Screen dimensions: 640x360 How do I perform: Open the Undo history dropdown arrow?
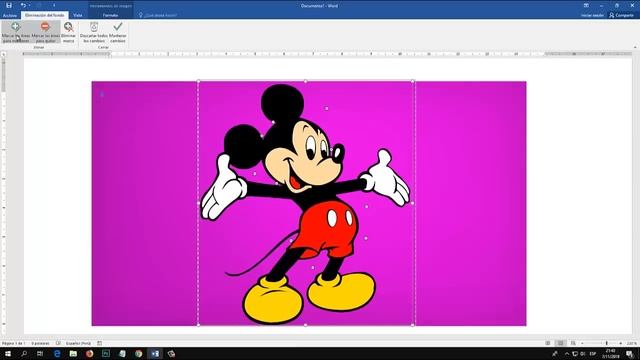29,5
